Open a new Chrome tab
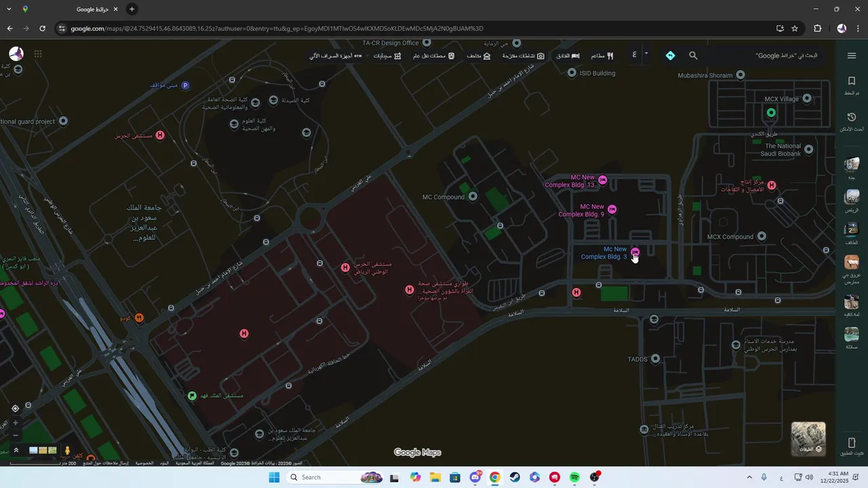 (132, 9)
